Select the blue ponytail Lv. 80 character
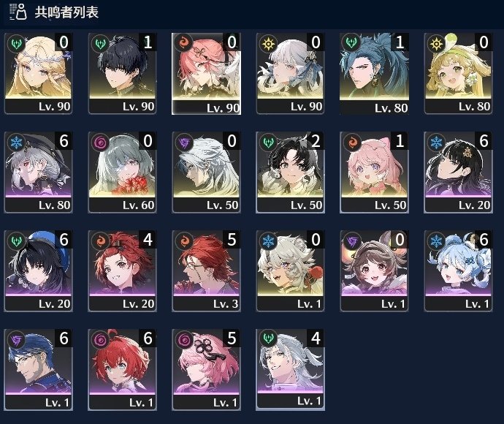Image resolution: width=504 pixels, height=424 pixels. pos(374,74)
